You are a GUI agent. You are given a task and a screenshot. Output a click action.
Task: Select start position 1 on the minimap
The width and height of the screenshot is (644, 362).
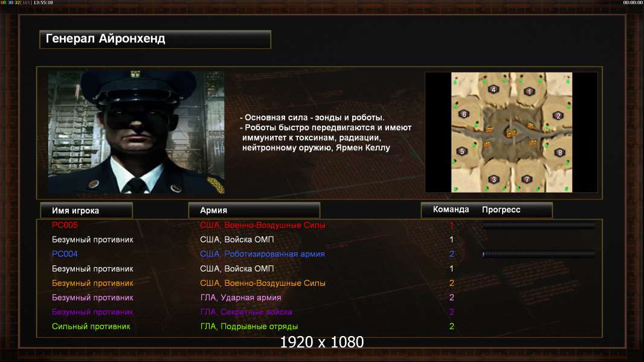529,92
